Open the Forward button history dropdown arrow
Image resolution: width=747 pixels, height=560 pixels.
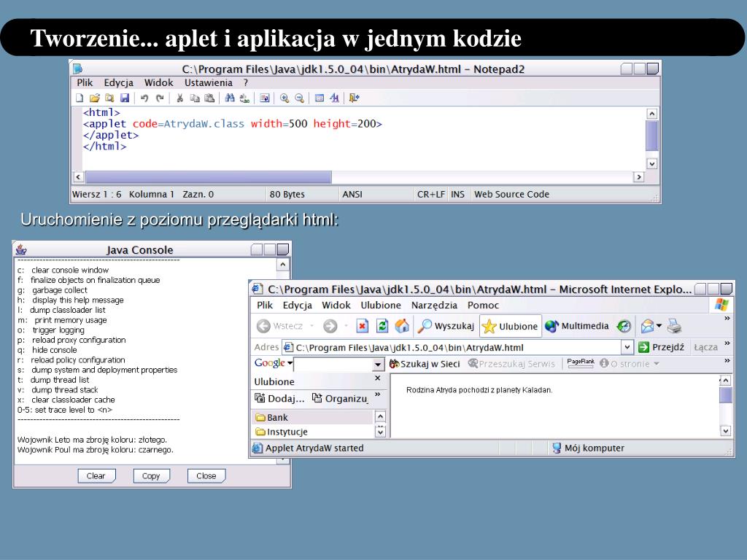pyautogui.click(x=346, y=326)
